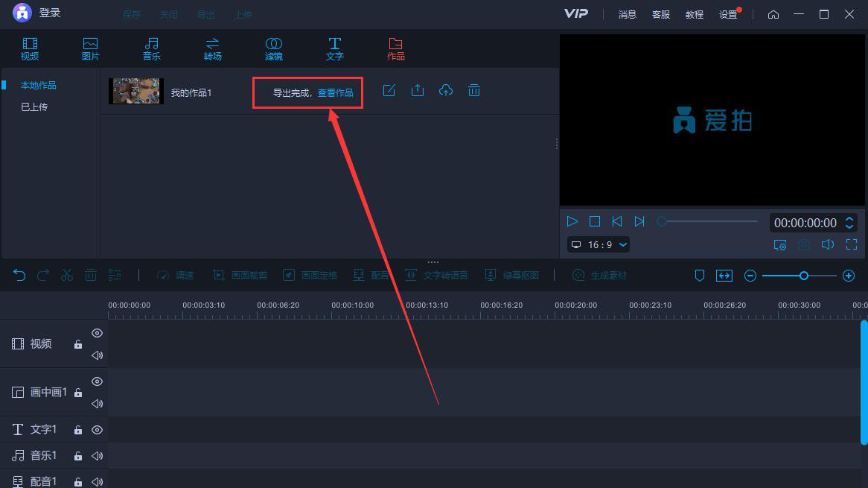Increase the preview timecode with stepper

(x=849, y=219)
